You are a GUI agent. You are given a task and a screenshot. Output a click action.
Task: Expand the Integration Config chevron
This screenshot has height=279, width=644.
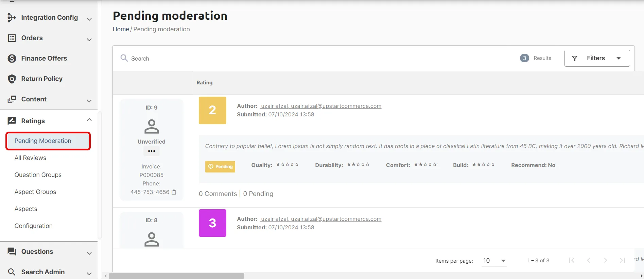[89, 19]
